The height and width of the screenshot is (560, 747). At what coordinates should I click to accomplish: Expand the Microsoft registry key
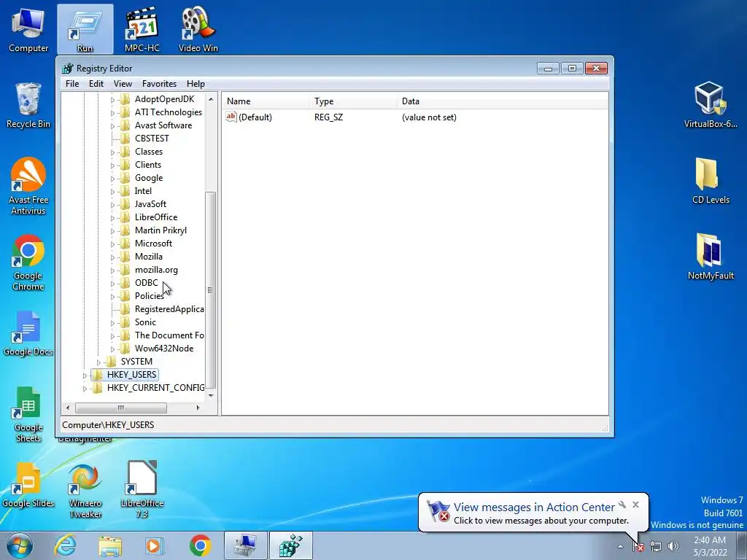[x=112, y=244]
